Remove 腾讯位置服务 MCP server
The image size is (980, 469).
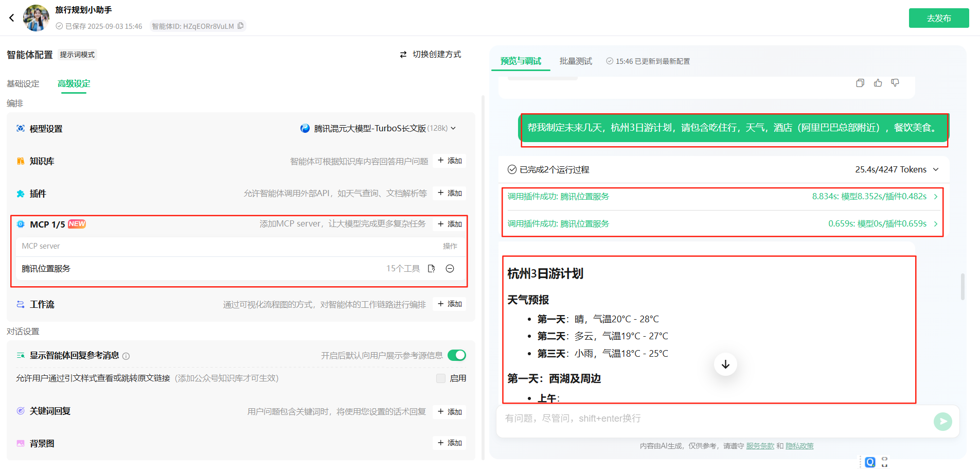(450, 268)
